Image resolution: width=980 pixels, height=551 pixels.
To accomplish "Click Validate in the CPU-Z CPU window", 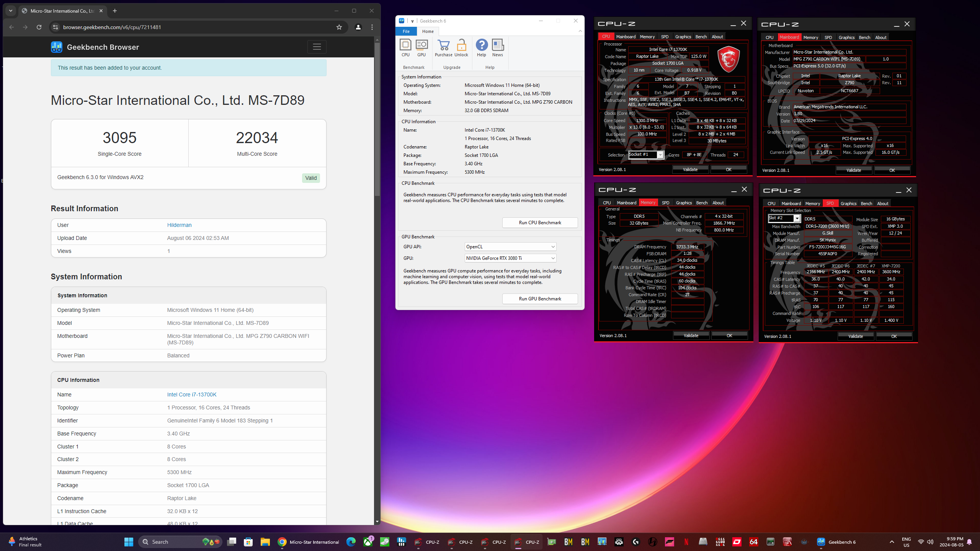I will point(690,170).
